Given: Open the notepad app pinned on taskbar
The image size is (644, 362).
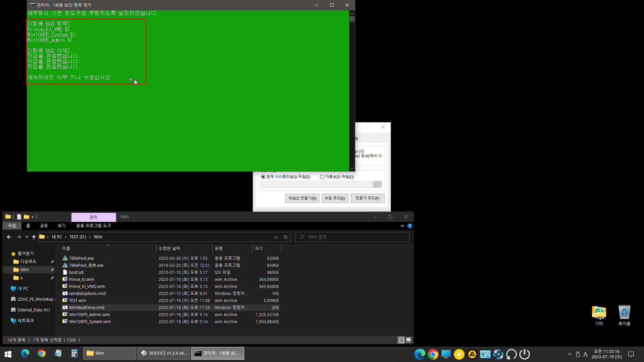Looking at the screenshot, I should pos(58,353).
